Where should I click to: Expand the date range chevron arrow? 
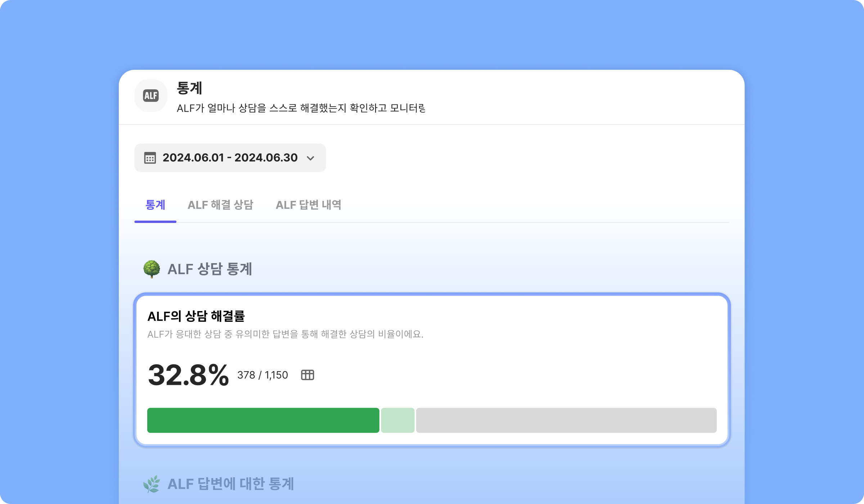[310, 158]
